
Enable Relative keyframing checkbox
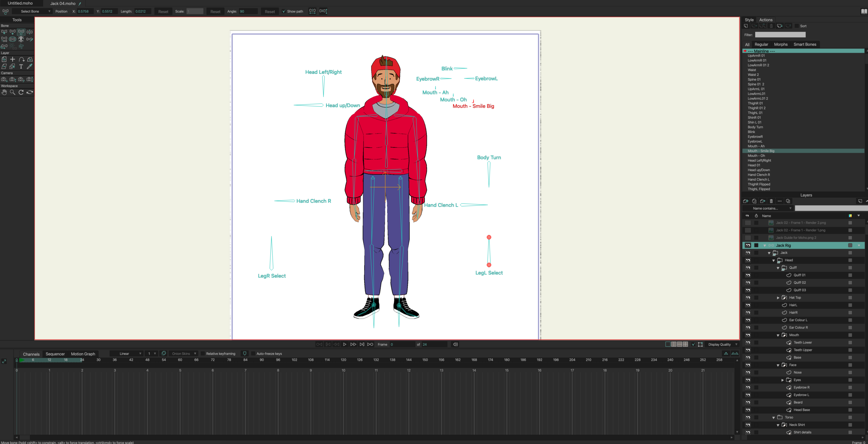click(x=203, y=354)
